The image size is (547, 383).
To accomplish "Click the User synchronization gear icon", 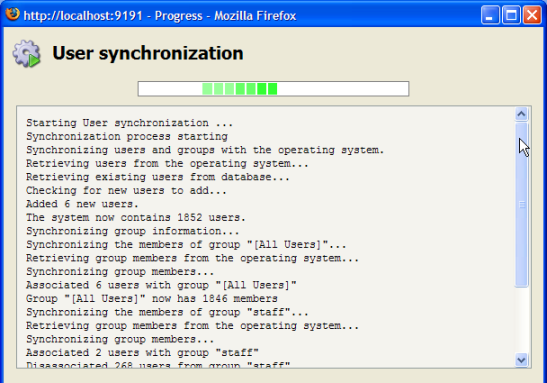I will coord(27,54).
